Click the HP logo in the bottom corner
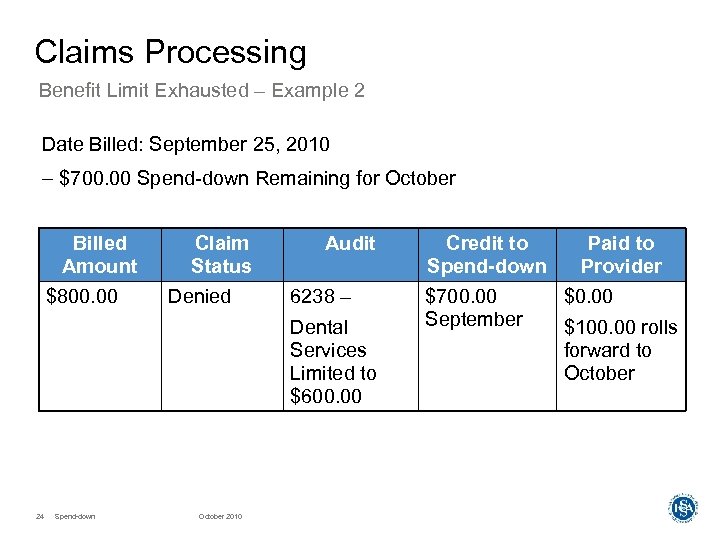 (681, 507)
